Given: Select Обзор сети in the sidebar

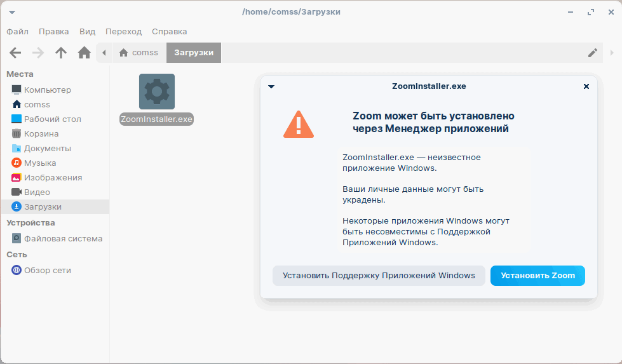Looking at the screenshot, I should (47, 270).
